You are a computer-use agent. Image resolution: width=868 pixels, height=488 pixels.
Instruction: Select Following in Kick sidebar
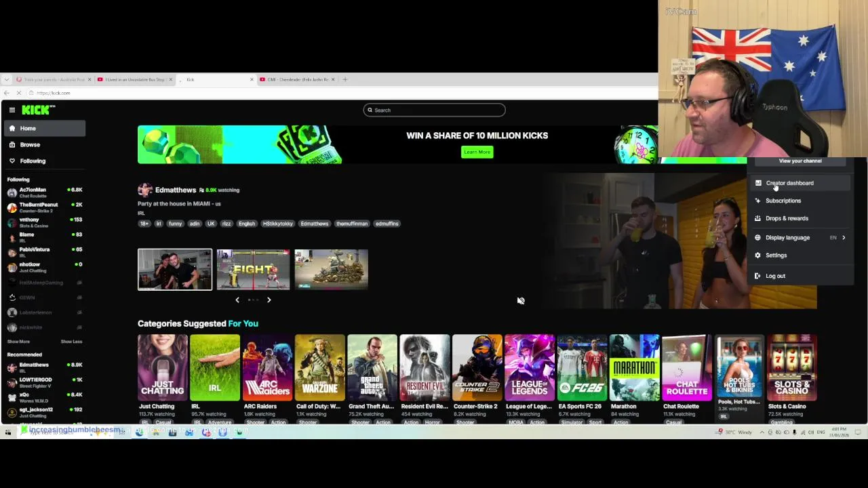point(45,161)
